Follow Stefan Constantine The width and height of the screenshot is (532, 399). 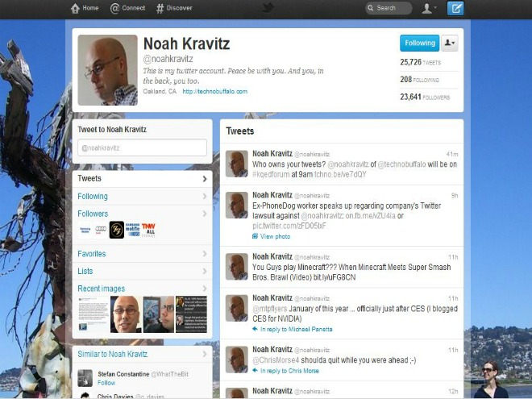[106, 383]
